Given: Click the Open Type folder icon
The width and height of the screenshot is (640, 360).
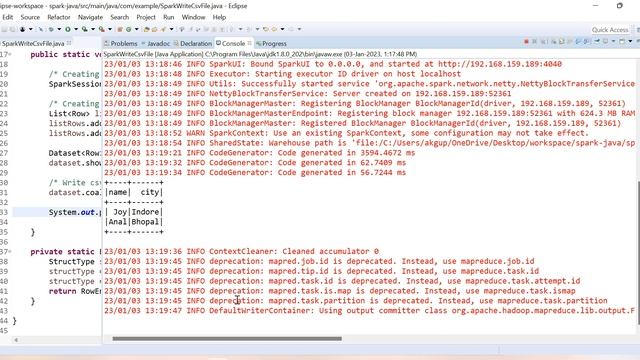Looking at the screenshot, I should (x=147, y=29).
